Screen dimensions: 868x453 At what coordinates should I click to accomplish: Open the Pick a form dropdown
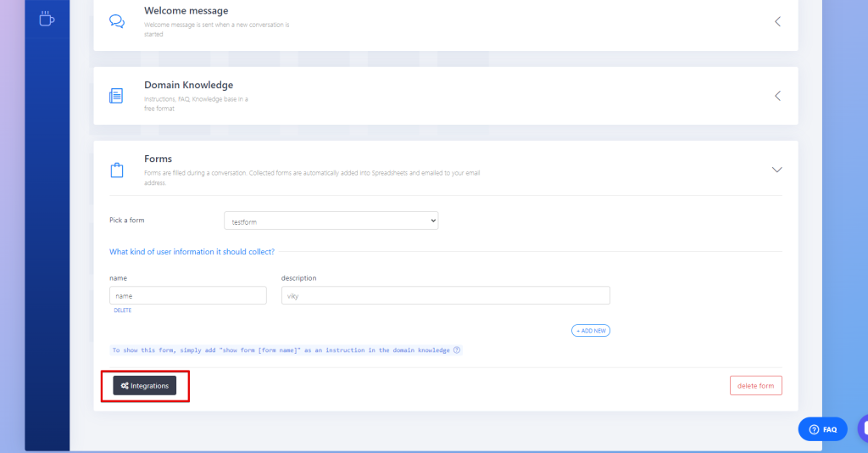pos(331,221)
